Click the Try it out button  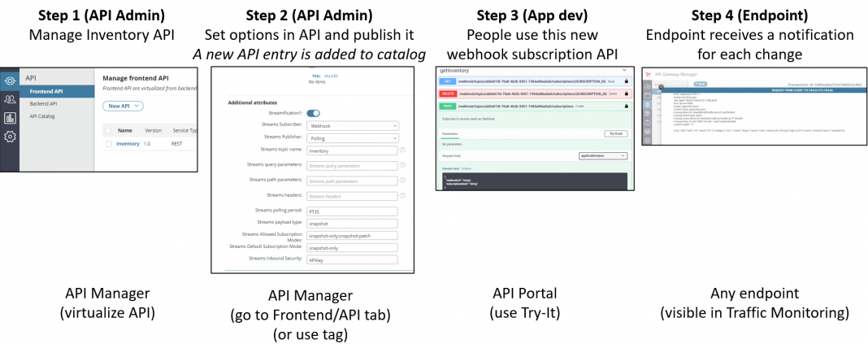(x=614, y=133)
